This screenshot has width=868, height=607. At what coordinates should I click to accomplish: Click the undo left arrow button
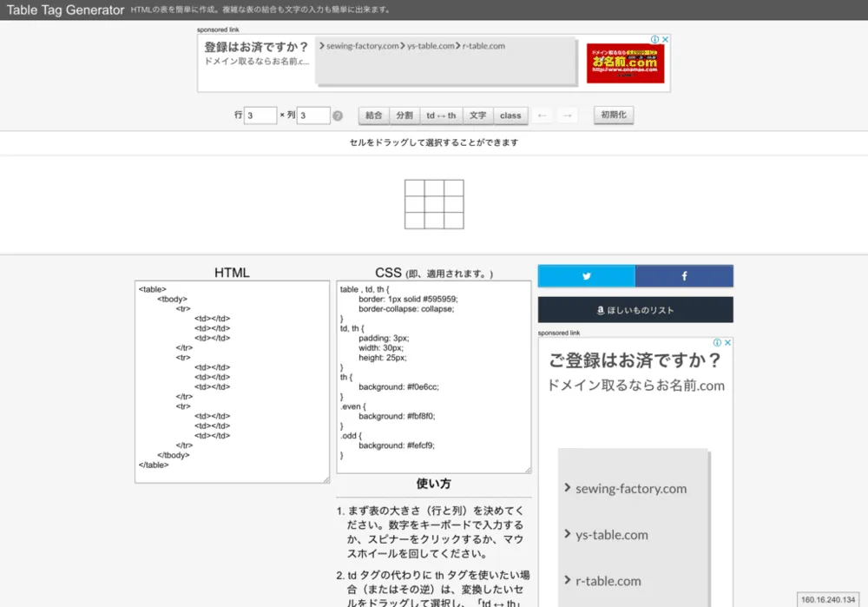[x=542, y=115]
